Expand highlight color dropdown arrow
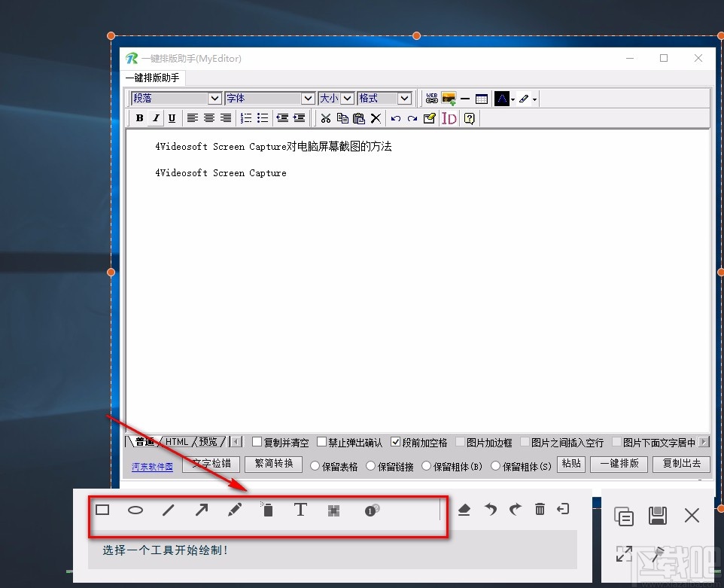This screenshot has height=588, width=724. (x=534, y=99)
